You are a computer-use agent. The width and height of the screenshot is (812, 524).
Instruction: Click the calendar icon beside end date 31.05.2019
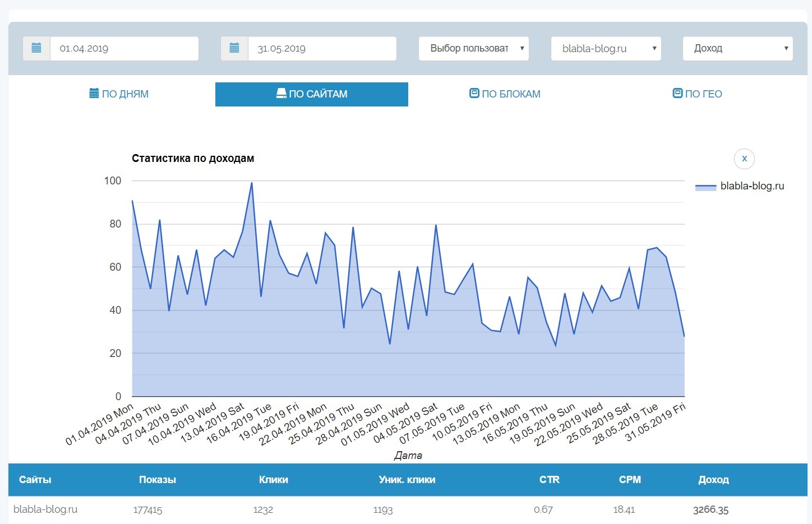tap(234, 48)
